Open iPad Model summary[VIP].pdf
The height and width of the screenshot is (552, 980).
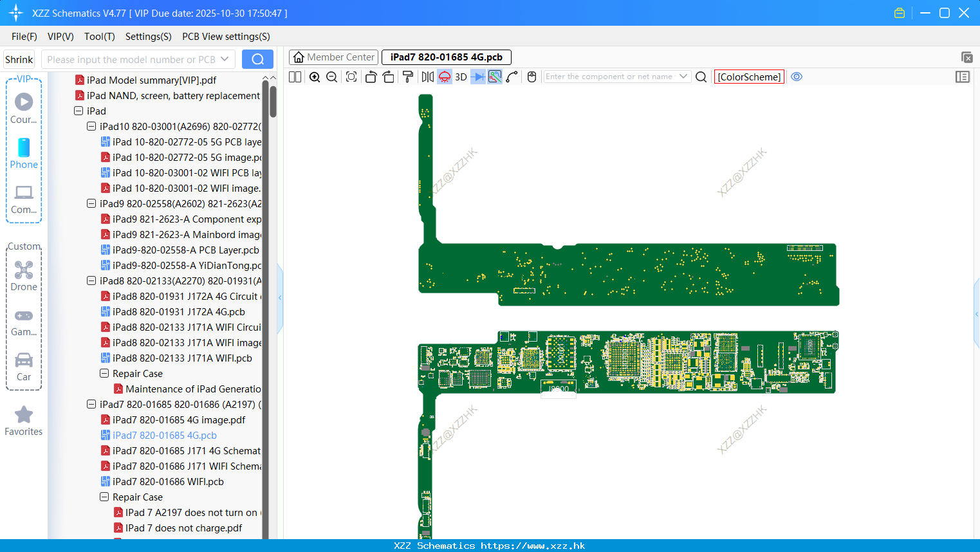pos(151,80)
